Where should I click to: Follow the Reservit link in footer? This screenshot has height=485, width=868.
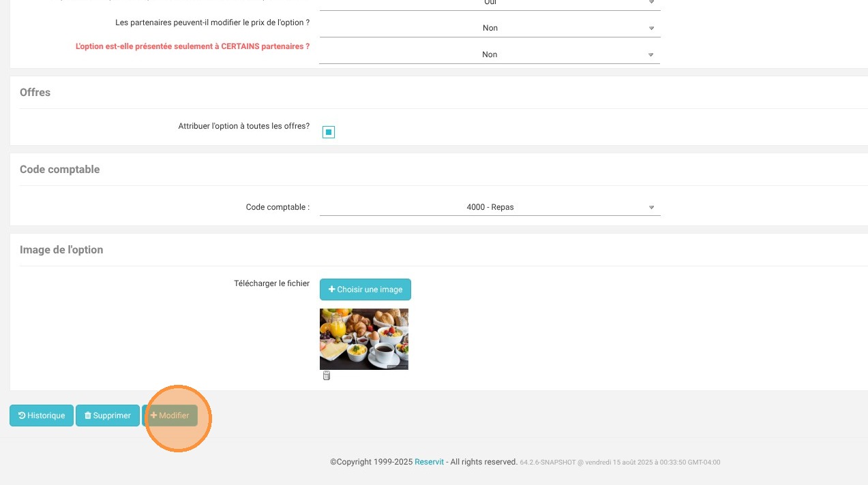pos(429,462)
